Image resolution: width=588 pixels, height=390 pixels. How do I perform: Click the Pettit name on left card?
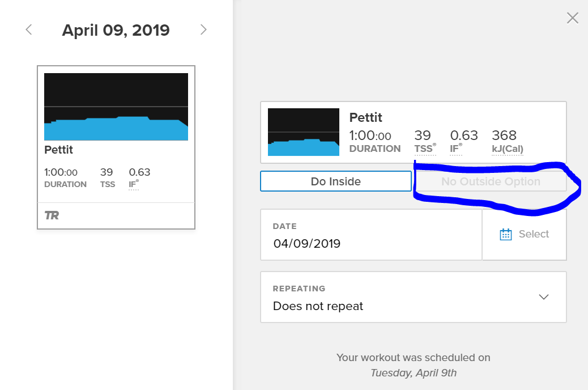pyautogui.click(x=59, y=150)
